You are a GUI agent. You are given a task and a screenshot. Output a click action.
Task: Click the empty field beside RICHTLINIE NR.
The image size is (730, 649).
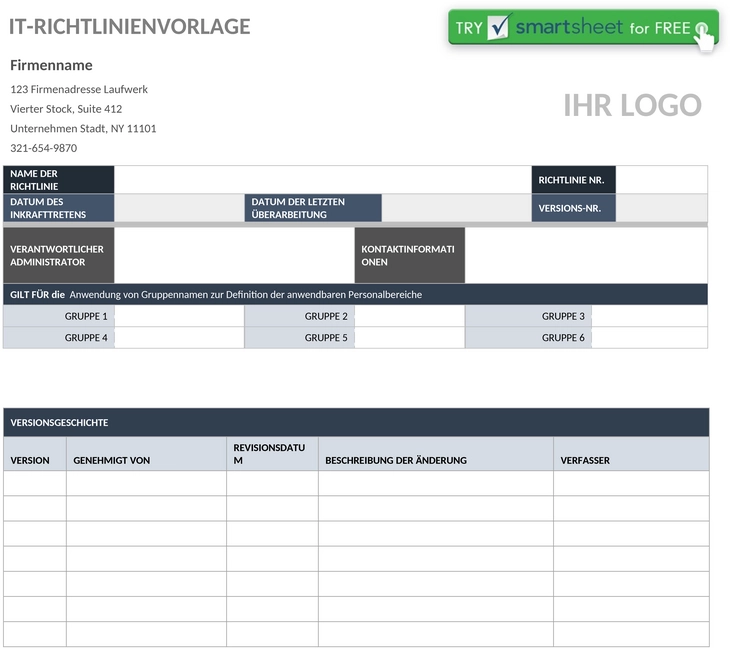pos(662,180)
